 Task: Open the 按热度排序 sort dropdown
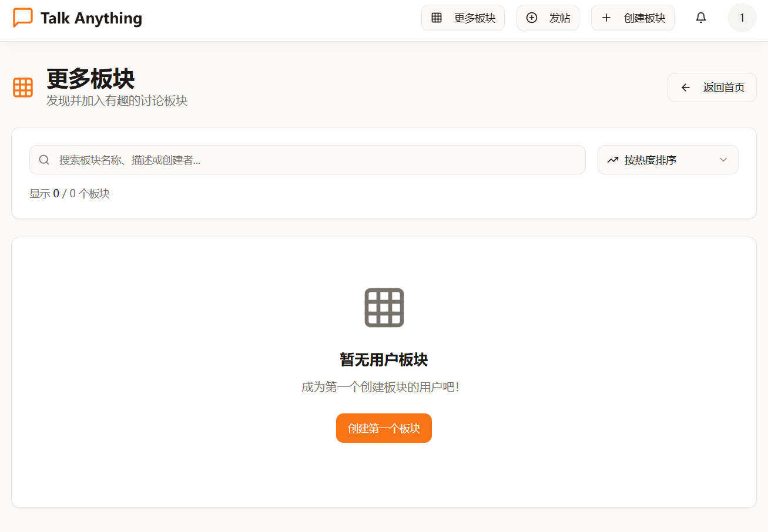pyautogui.click(x=668, y=159)
